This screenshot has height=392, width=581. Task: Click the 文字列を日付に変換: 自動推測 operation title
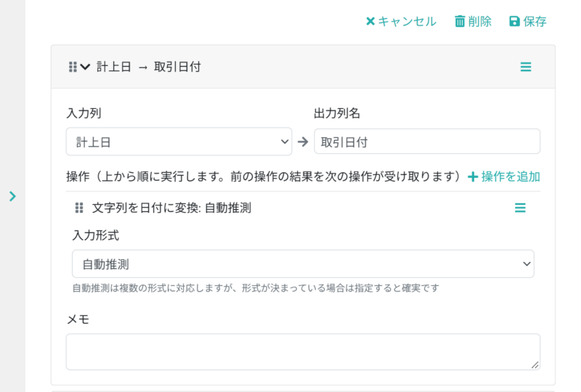point(171,208)
